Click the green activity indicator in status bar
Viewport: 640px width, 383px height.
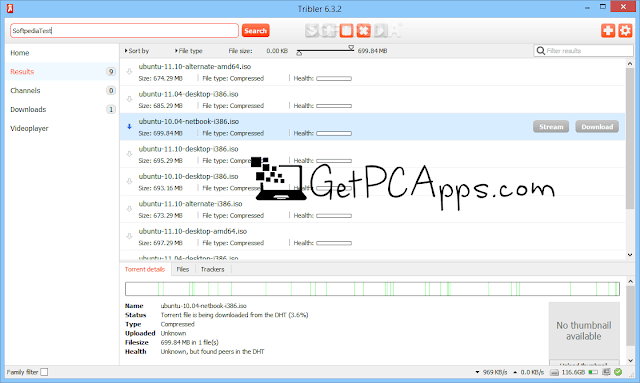click(593, 372)
